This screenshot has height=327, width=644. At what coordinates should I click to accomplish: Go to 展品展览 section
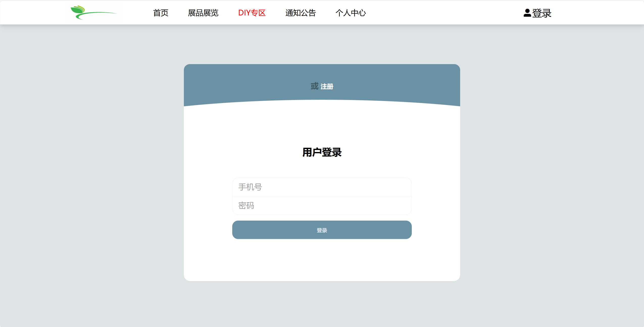click(x=203, y=13)
